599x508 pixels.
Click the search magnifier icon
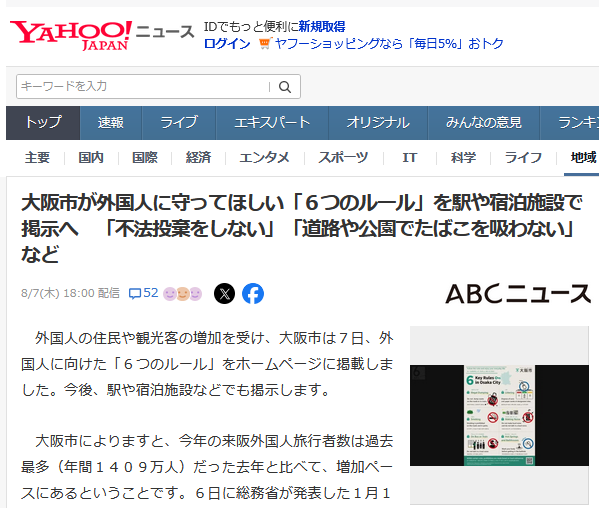point(285,87)
